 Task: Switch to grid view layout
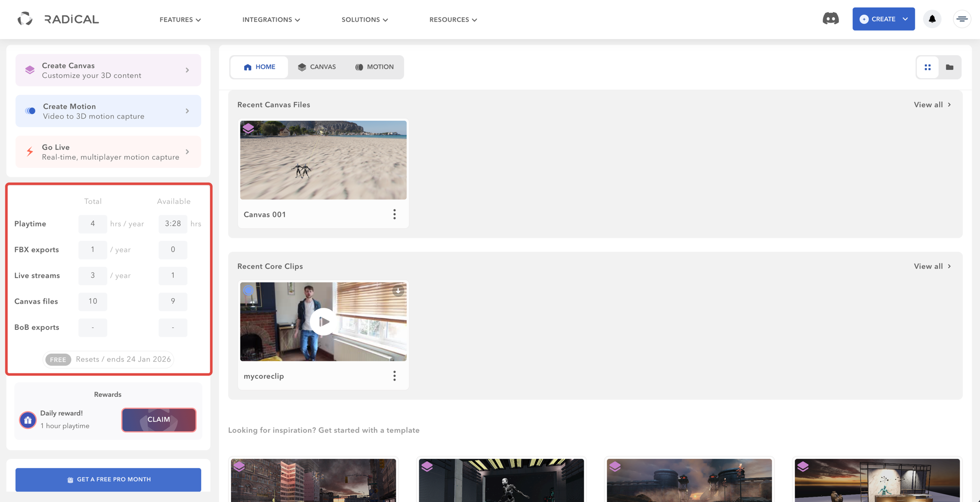point(928,67)
